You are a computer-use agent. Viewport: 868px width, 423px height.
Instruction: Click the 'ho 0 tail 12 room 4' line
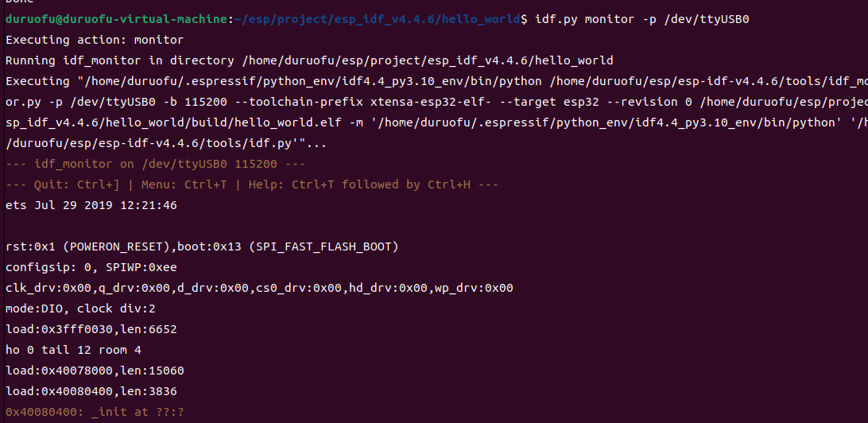click(x=73, y=350)
